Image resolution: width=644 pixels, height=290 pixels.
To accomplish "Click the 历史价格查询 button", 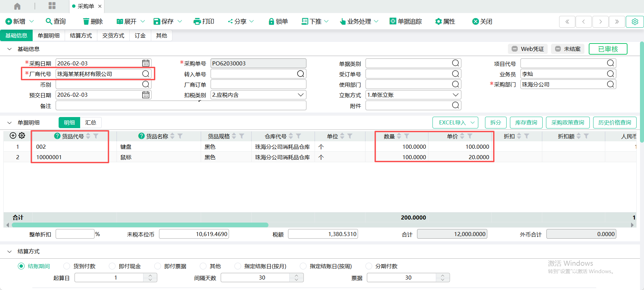I will point(614,122).
